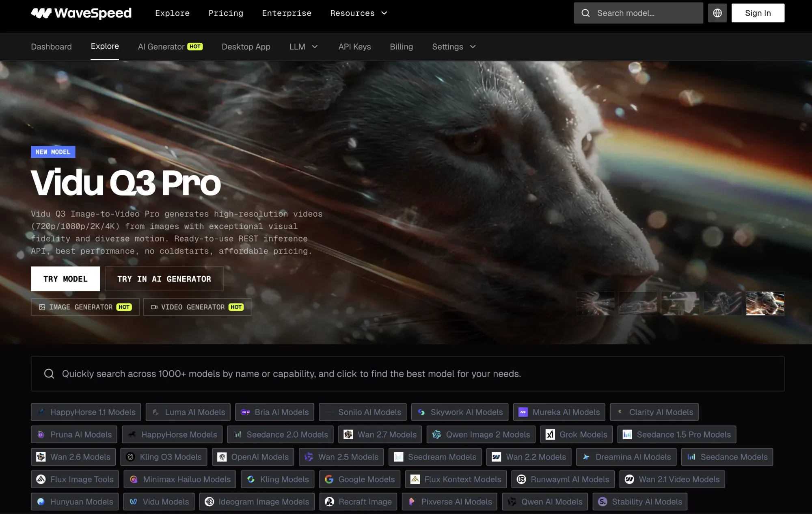Open Pricing from top navigation

226,13
